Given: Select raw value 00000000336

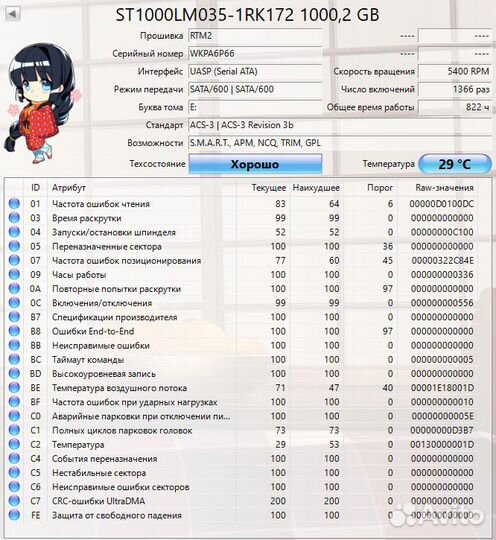Looking at the screenshot, I should coord(442,274).
